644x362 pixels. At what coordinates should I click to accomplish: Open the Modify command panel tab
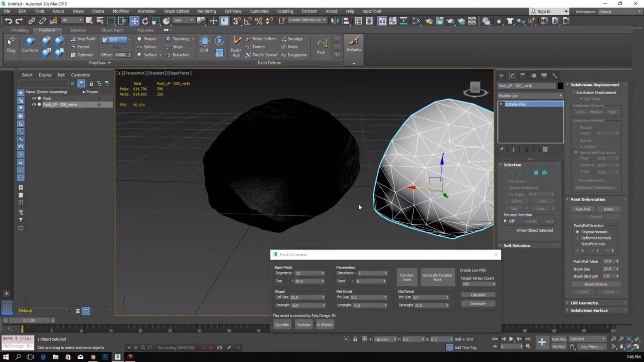point(512,76)
